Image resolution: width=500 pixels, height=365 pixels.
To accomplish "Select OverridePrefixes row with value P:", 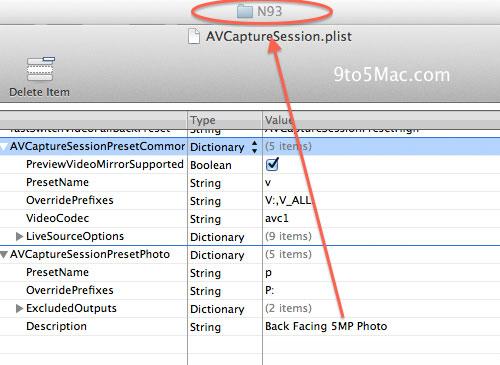I will (250, 291).
